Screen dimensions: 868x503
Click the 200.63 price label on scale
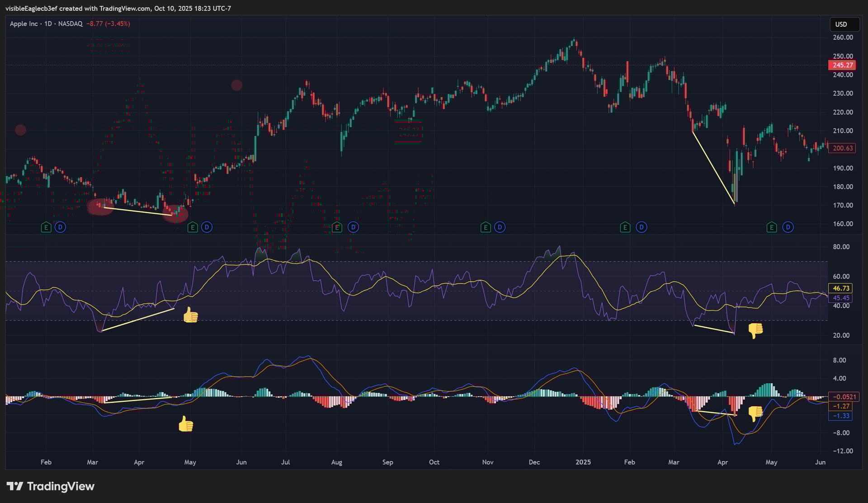[842, 148]
